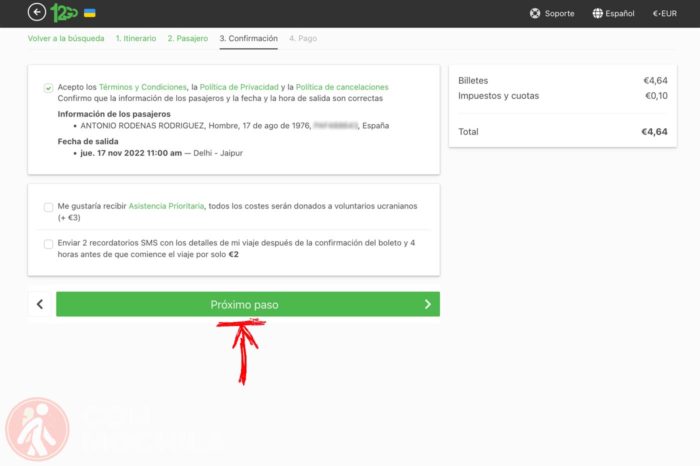Viewport: 700px width, 466px height.
Task: Click the Próximo paso button
Action: point(248,304)
